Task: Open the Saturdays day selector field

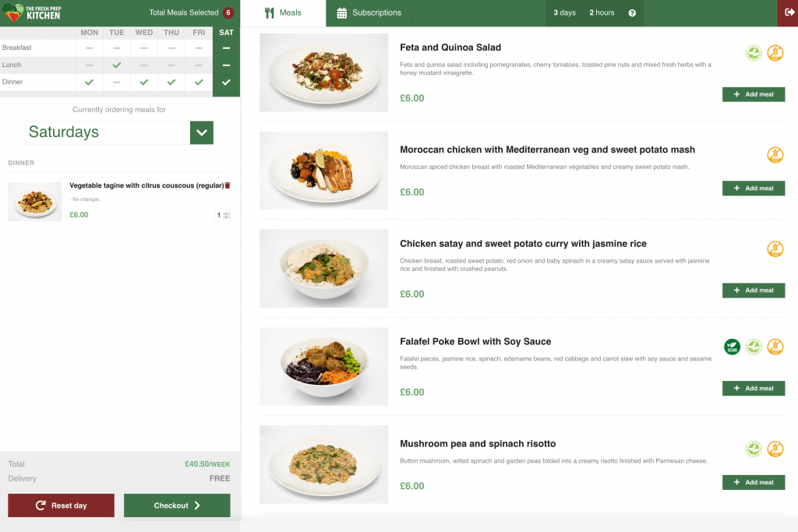Action: pyautogui.click(x=108, y=132)
